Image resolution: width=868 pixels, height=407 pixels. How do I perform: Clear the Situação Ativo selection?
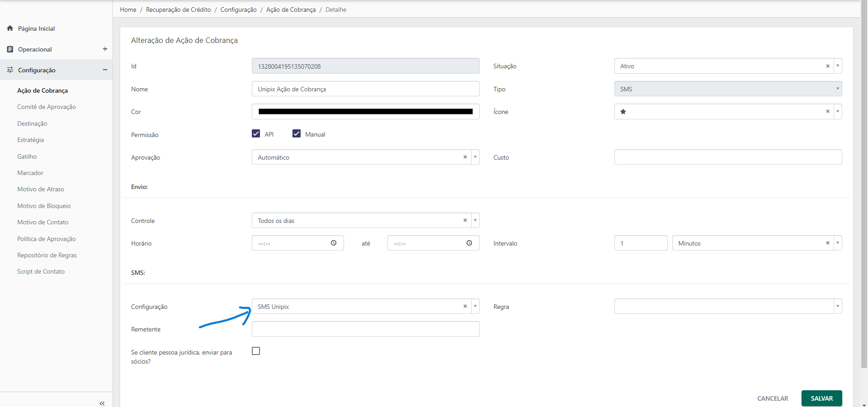pyautogui.click(x=828, y=66)
